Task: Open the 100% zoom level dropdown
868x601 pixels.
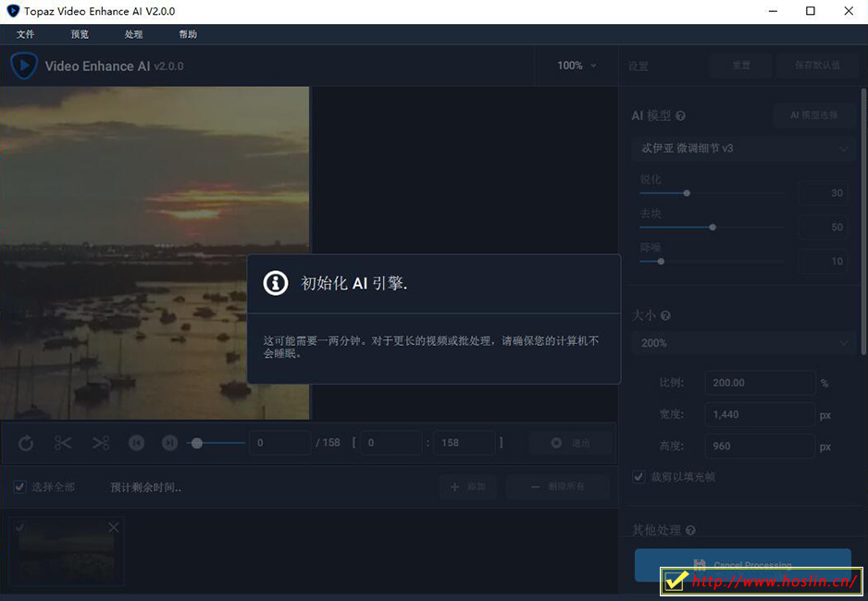Action: click(577, 66)
